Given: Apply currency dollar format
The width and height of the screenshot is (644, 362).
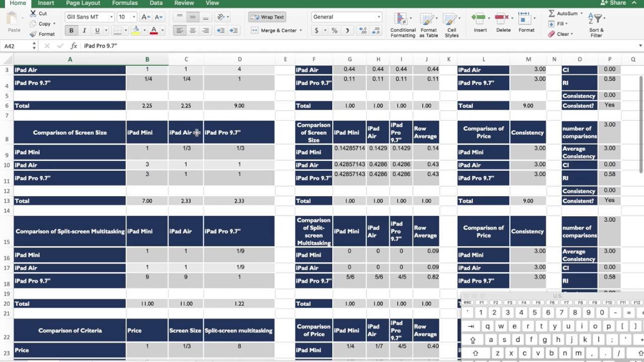Looking at the screenshot, I should [316, 31].
